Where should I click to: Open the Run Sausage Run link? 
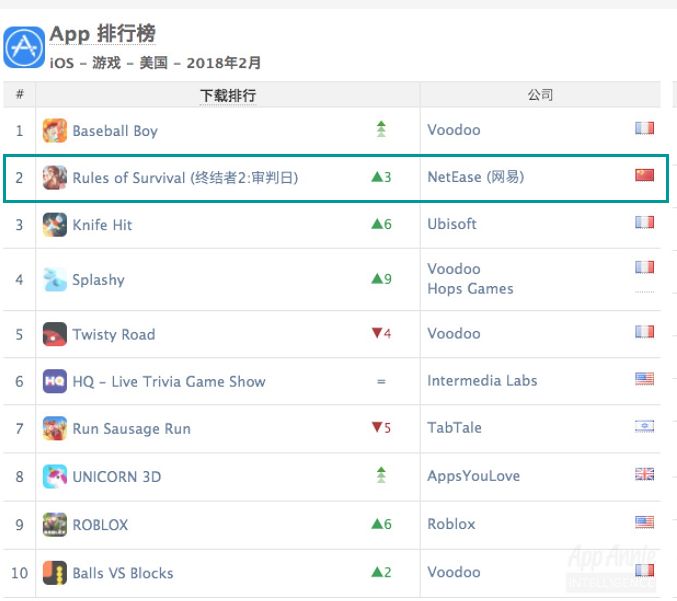(131, 429)
